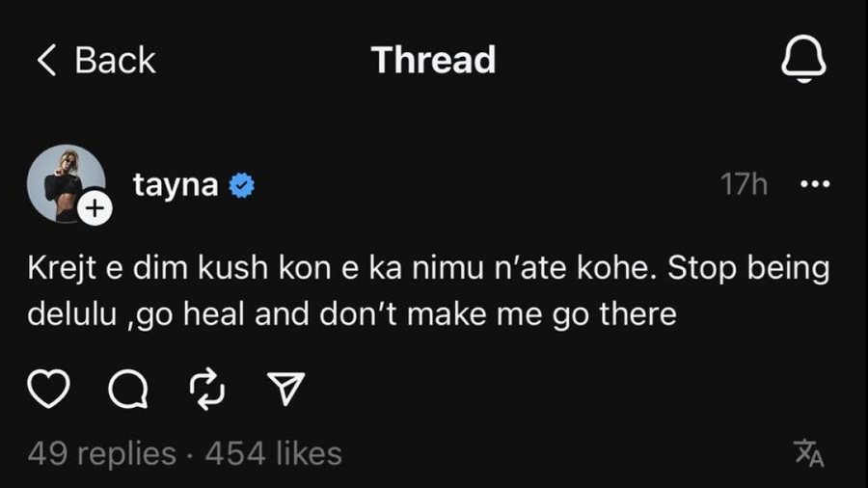Viewport: 868px width, 488px height.
Task: Repost the thread with the arrows icon
Action: pos(204,390)
